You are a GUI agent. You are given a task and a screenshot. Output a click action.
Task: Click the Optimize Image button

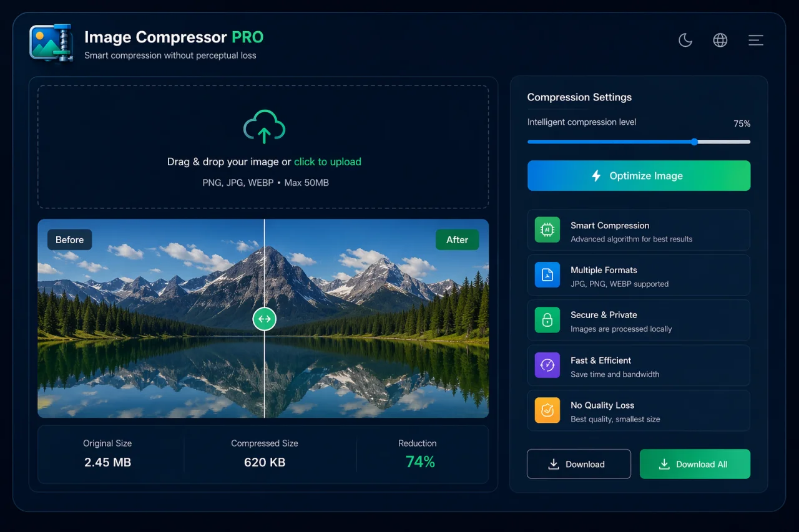click(639, 175)
